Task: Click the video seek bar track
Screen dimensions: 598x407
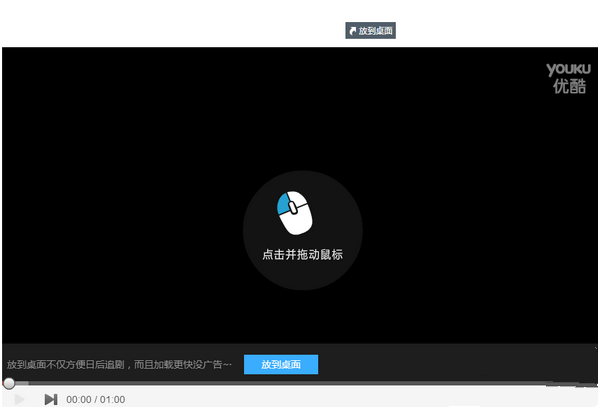Action: (300, 383)
